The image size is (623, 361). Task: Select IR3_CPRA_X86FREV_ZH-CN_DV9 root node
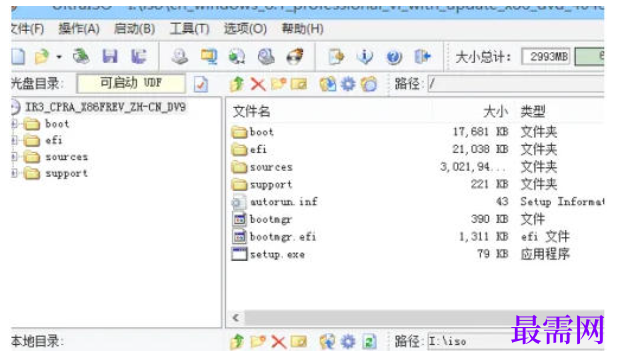(x=105, y=107)
